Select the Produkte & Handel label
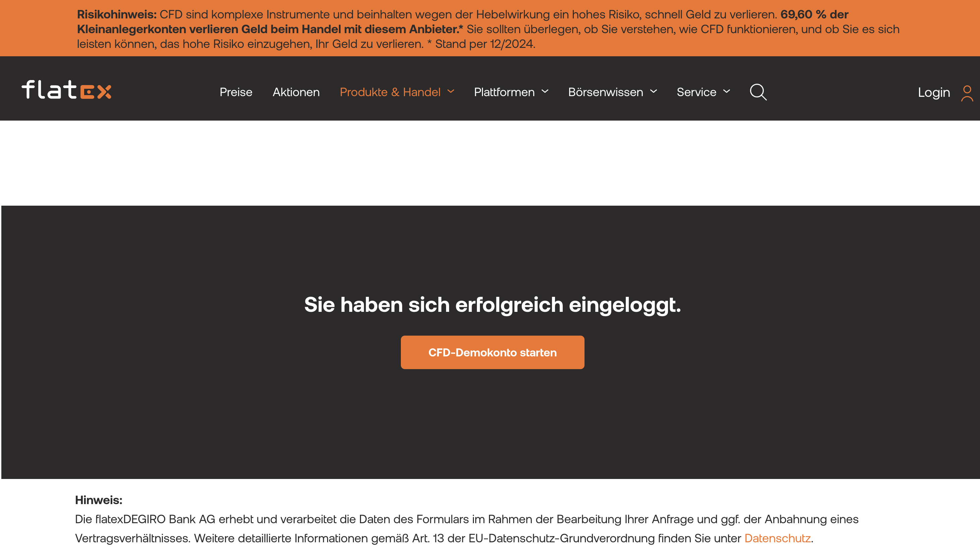 pos(390,92)
